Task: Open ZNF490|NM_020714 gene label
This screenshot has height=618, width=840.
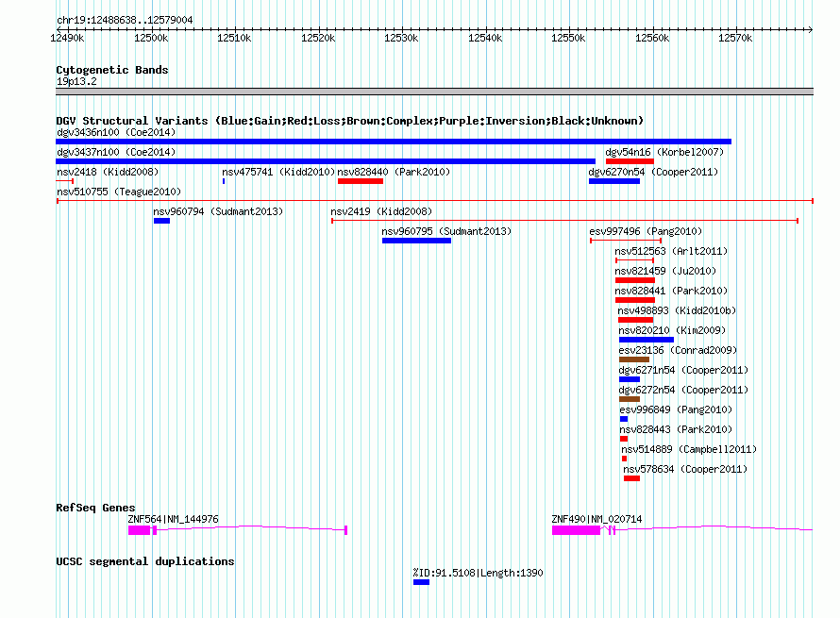Action: [596, 519]
